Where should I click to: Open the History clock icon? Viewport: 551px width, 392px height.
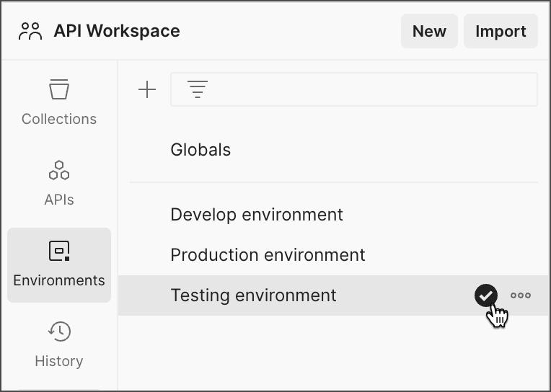pyautogui.click(x=59, y=331)
